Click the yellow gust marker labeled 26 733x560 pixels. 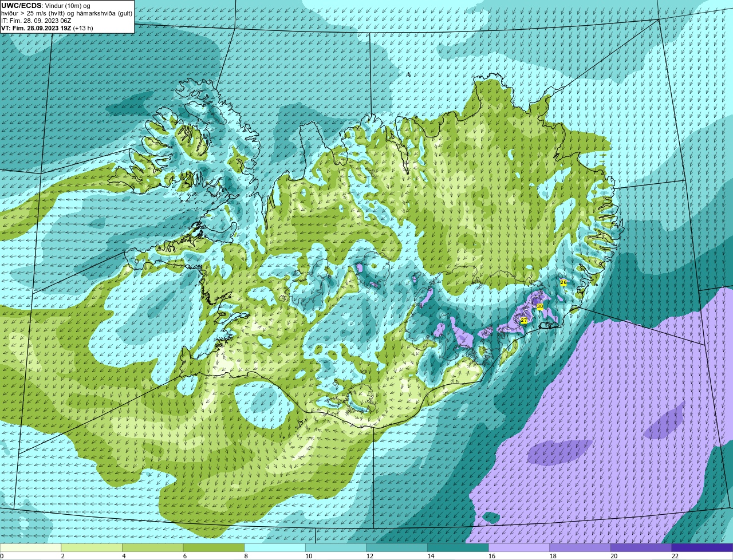click(x=563, y=283)
